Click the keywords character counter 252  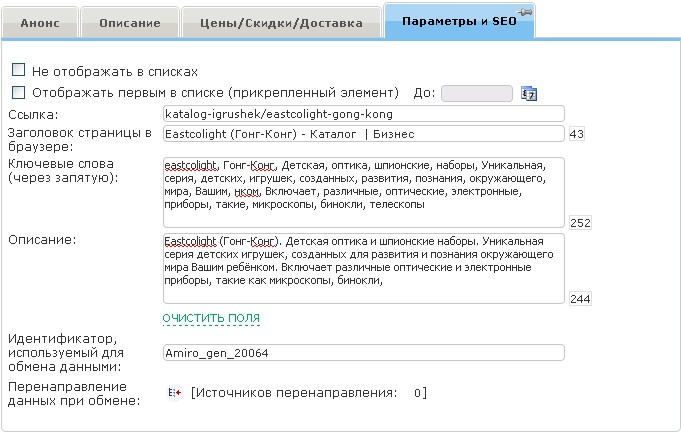[579, 222]
